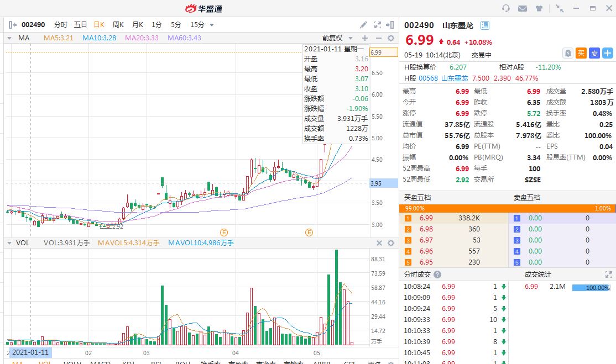The width and height of the screenshot is (616, 364).
Task: Click MAVOL10:4.986万手 legend label
Action: pyautogui.click(x=201, y=243)
